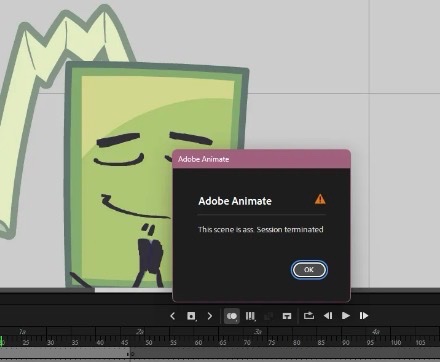Select frame 35 on the timeline ruler
440x362 pixels.
(75, 342)
